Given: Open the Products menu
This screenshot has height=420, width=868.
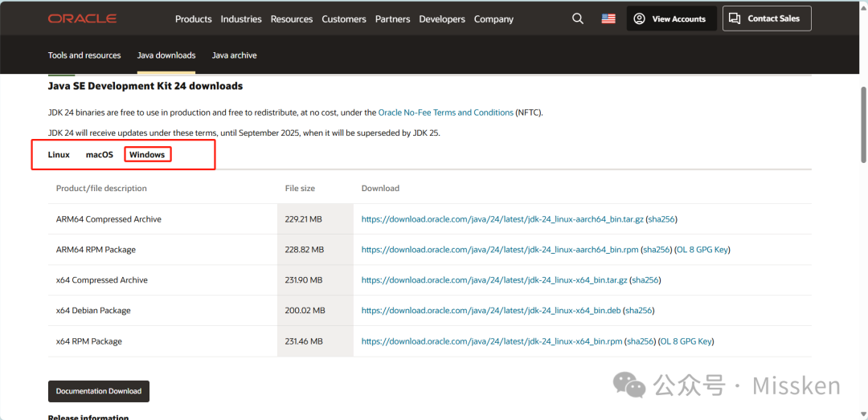Looking at the screenshot, I should point(193,18).
